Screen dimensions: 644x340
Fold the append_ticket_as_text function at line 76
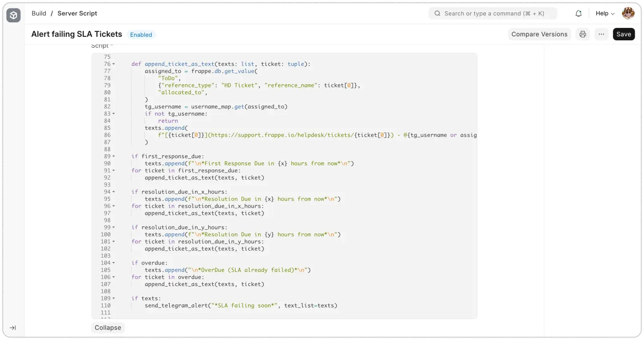point(113,64)
